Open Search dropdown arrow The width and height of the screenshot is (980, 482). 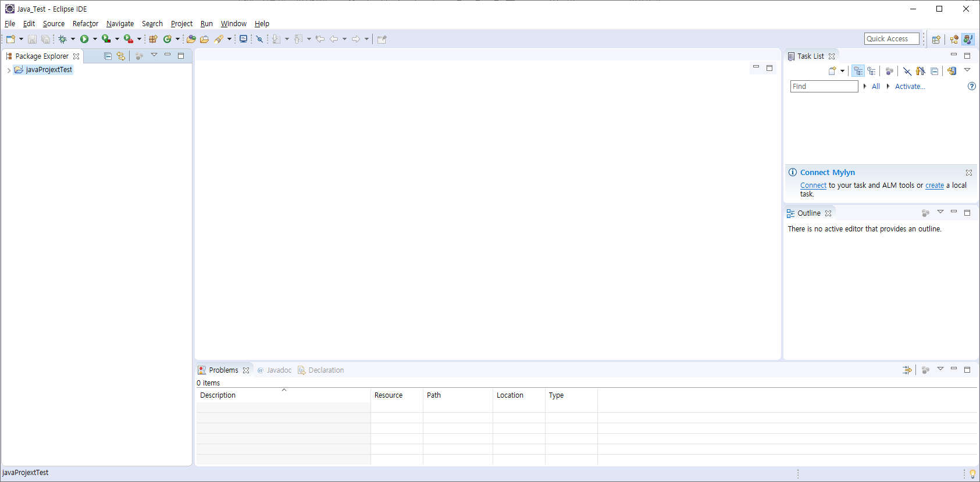pos(229,39)
